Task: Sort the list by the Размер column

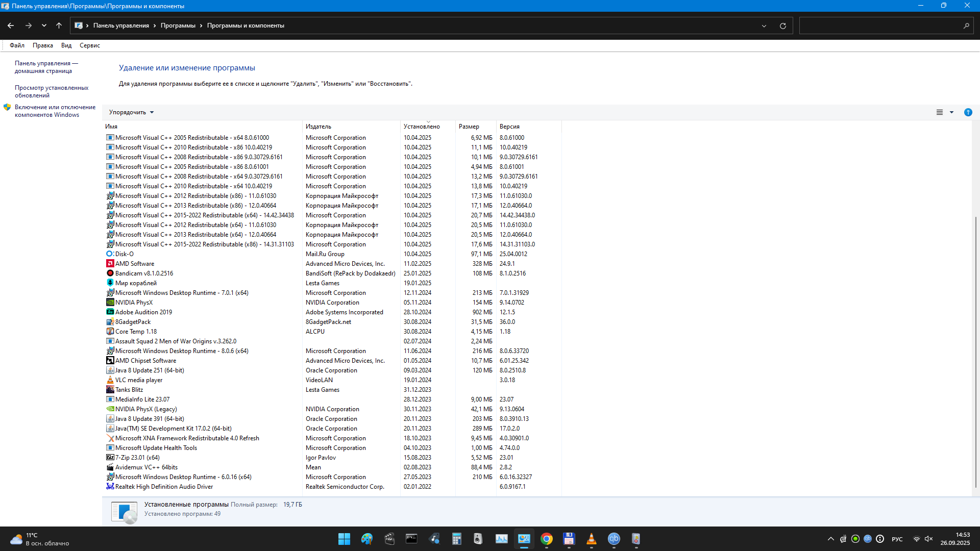Action: pos(469,127)
